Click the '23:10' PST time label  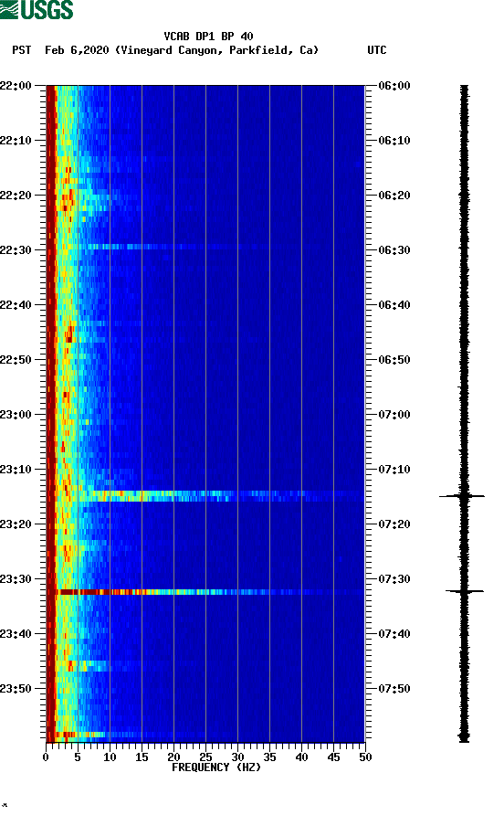(x=16, y=470)
